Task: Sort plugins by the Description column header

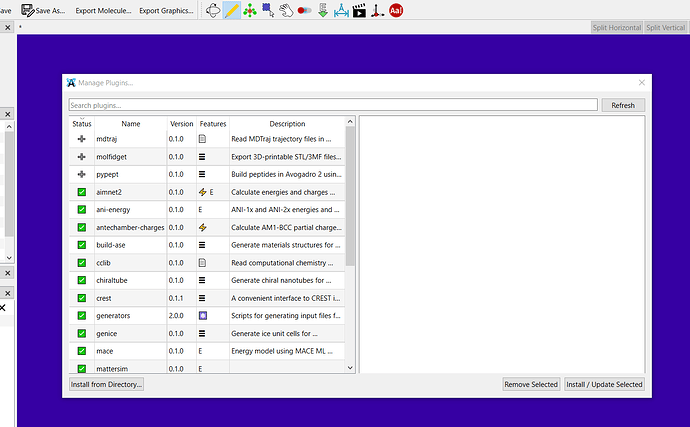Action: (287, 124)
